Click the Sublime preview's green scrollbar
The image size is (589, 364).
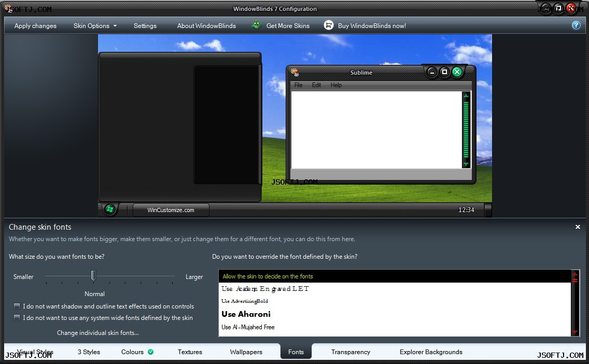click(x=466, y=130)
